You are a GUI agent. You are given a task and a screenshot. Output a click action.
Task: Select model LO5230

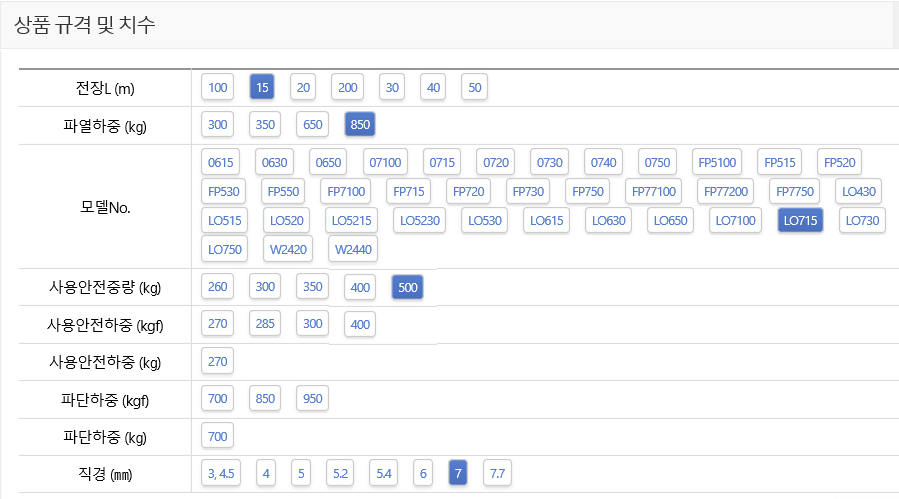pyautogui.click(x=420, y=220)
